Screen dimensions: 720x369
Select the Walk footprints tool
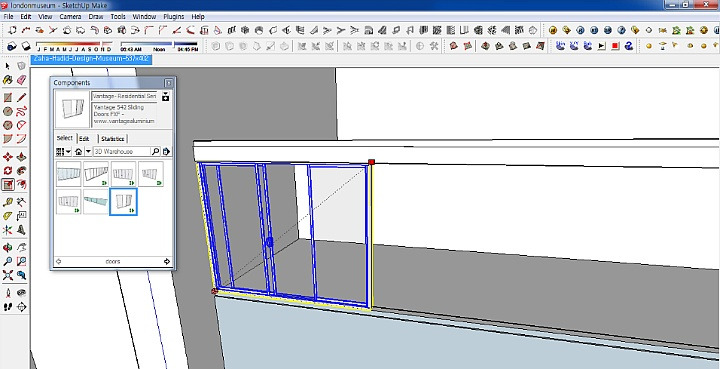[x=7, y=307]
